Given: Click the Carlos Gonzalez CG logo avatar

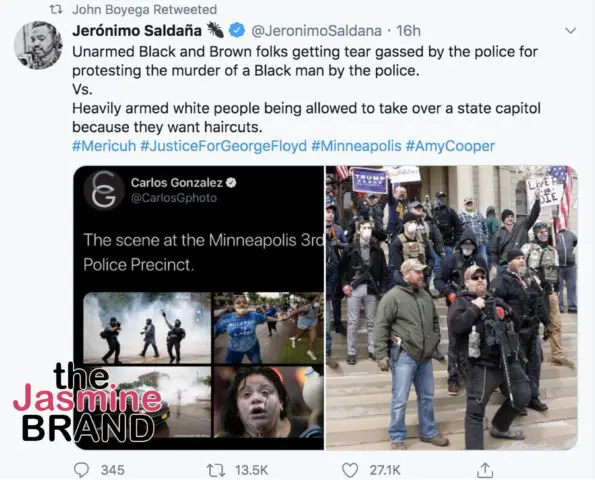Looking at the screenshot, I should [x=104, y=190].
